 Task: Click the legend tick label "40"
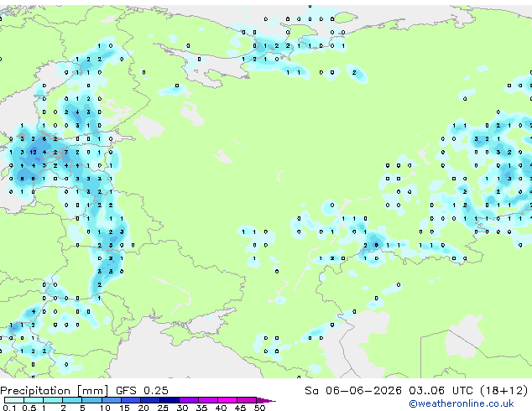click(221, 408)
